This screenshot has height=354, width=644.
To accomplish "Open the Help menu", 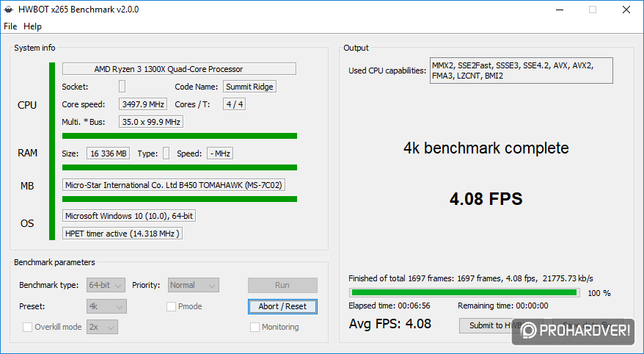I will 32,26.
